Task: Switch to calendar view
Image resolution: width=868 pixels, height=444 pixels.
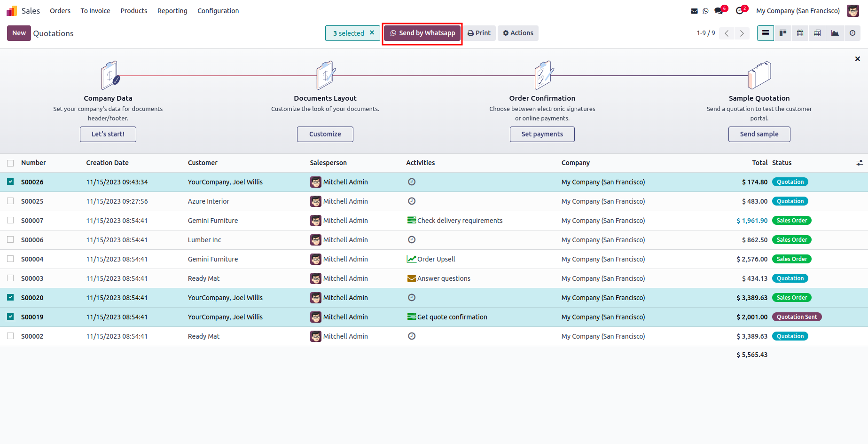Action: pos(800,33)
